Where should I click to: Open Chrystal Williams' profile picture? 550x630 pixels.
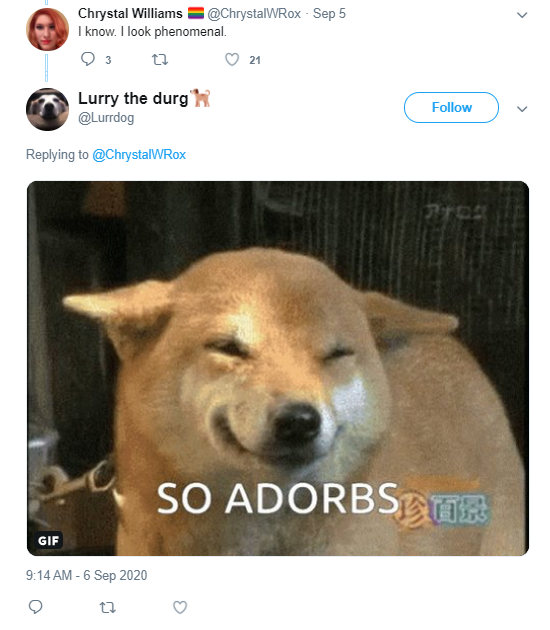pyautogui.click(x=47, y=29)
